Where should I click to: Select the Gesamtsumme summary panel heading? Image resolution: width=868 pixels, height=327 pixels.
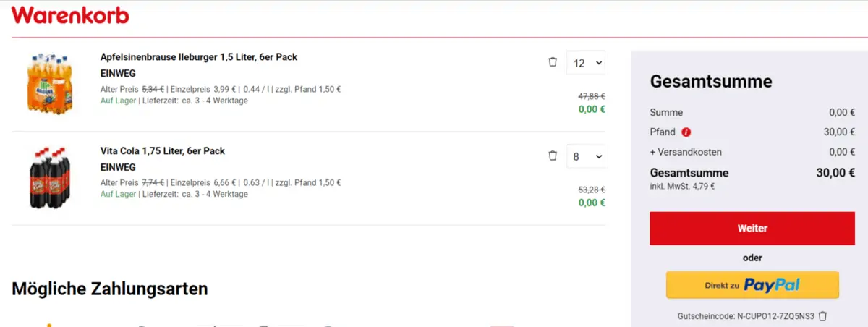[x=711, y=81]
